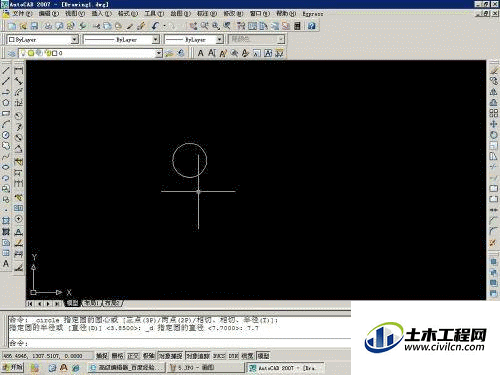Toggle 正交 ortho mode in status bar
Screen dimensions: 500x375
click(x=133, y=356)
